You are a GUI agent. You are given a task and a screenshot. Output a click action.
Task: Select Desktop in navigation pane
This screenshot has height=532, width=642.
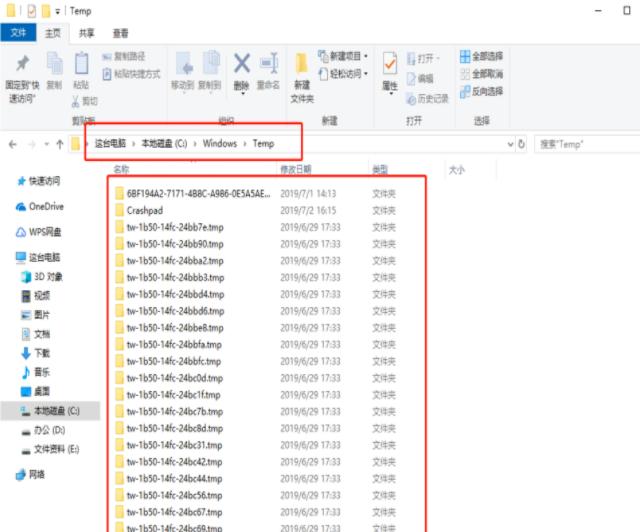click(36, 392)
